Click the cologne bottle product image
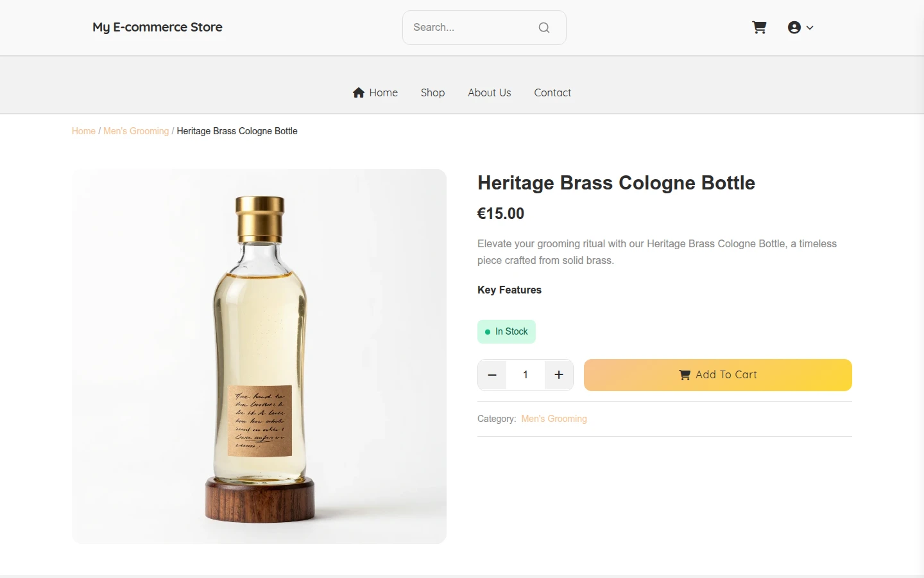 [x=259, y=356]
